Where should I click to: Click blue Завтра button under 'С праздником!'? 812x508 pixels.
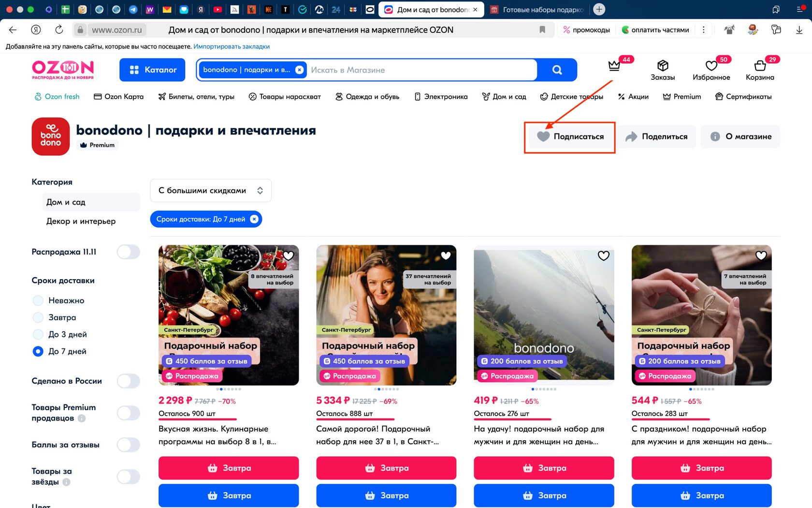[x=702, y=495]
